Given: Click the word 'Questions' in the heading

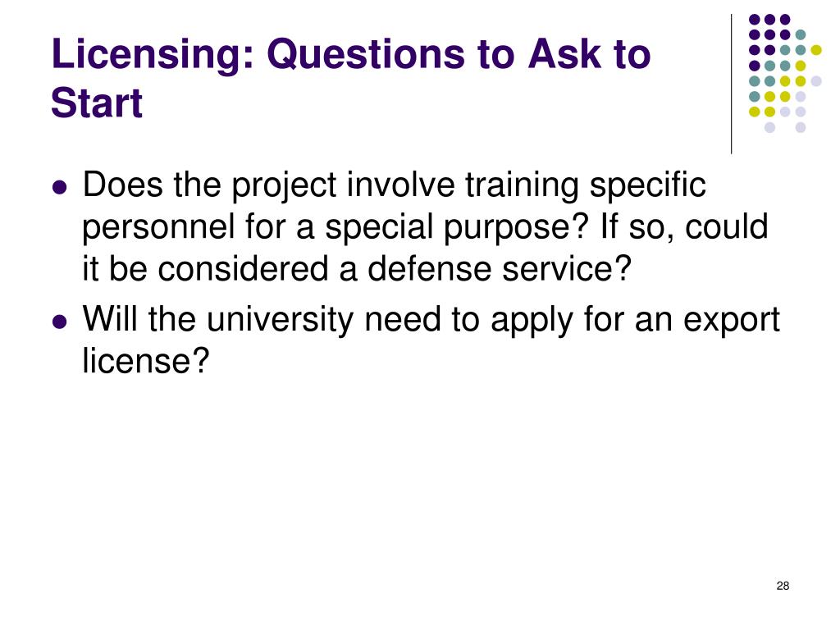Looking at the screenshot, I should pos(365,54).
